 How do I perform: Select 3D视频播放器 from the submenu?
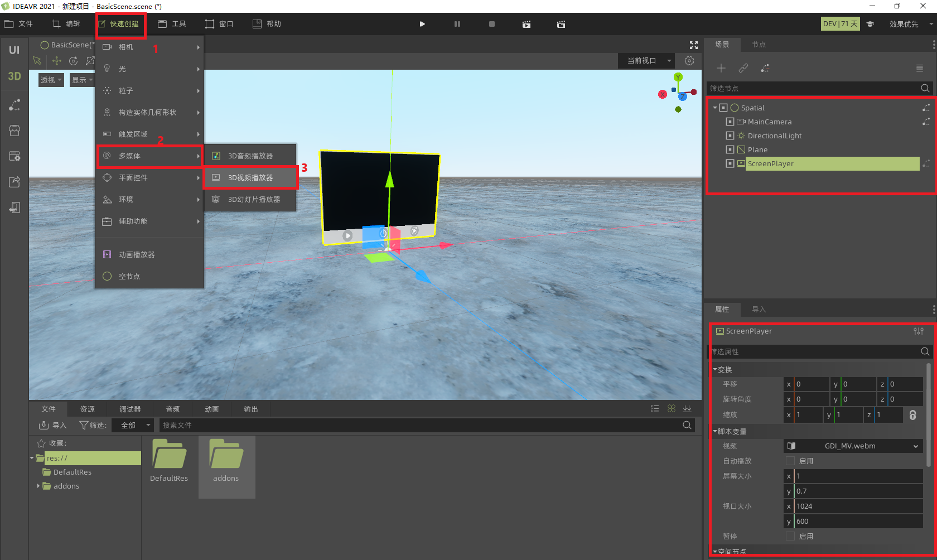pyautogui.click(x=250, y=177)
